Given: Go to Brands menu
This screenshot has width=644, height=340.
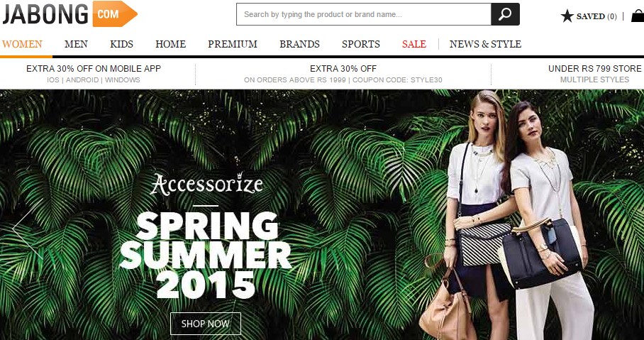Looking at the screenshot, I should pyautogui.click(x=299, y=44).
